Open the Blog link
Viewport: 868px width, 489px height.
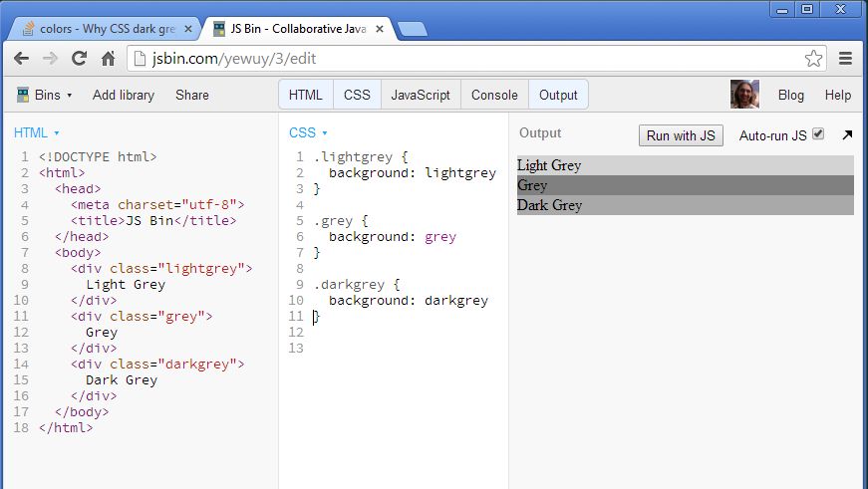coord(790,96)
